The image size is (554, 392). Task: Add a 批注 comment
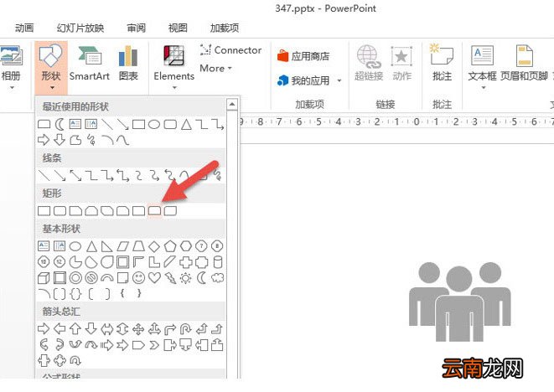click(x=442, y=62)
